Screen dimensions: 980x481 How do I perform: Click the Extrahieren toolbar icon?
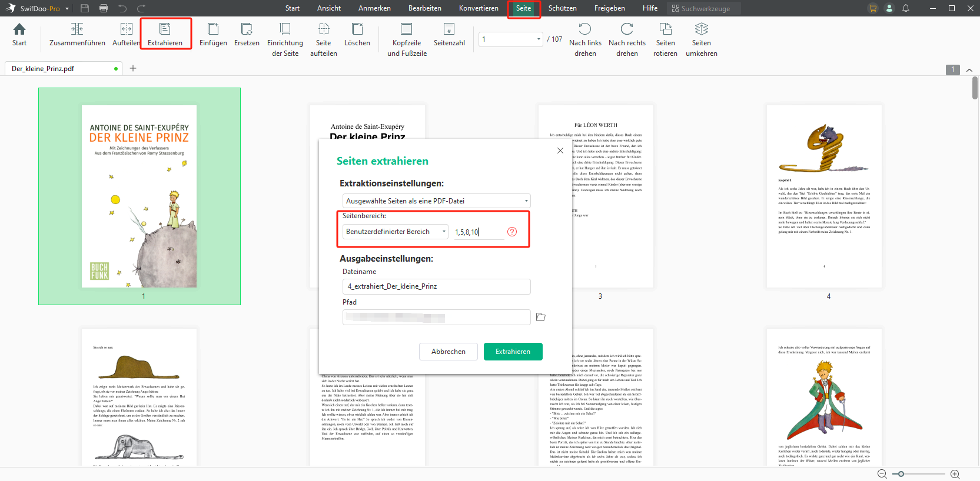point(165,35)
